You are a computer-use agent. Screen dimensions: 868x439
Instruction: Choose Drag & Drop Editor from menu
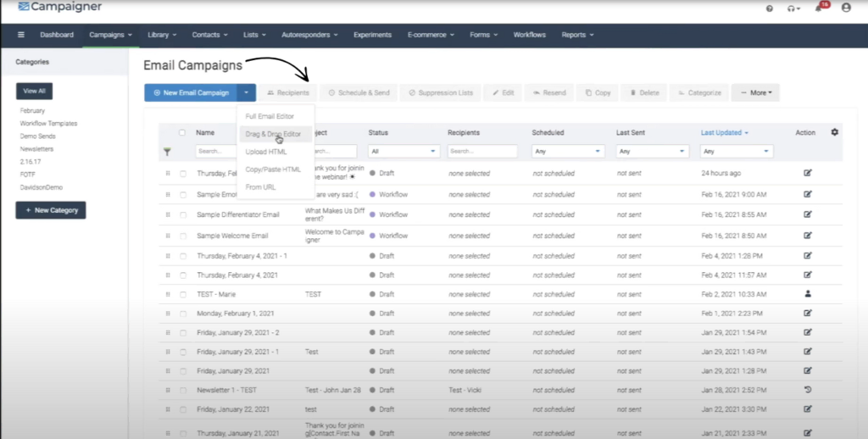[x=273, y=134]
